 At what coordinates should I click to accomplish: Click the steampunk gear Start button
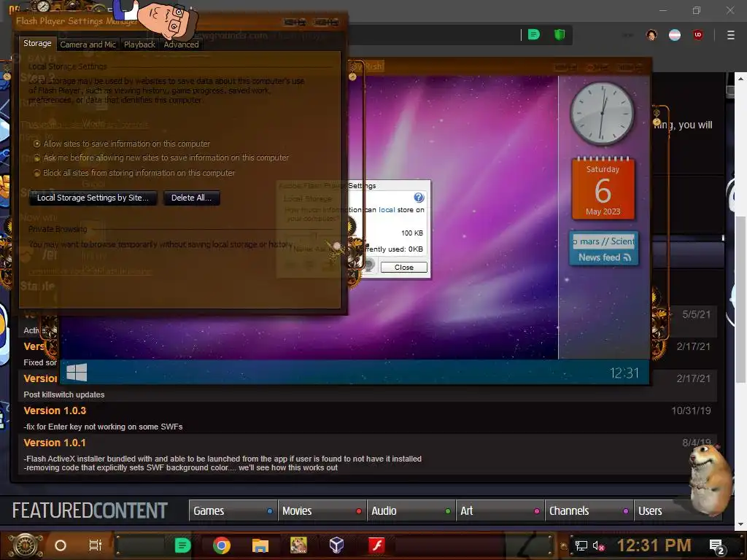(26, 545)
